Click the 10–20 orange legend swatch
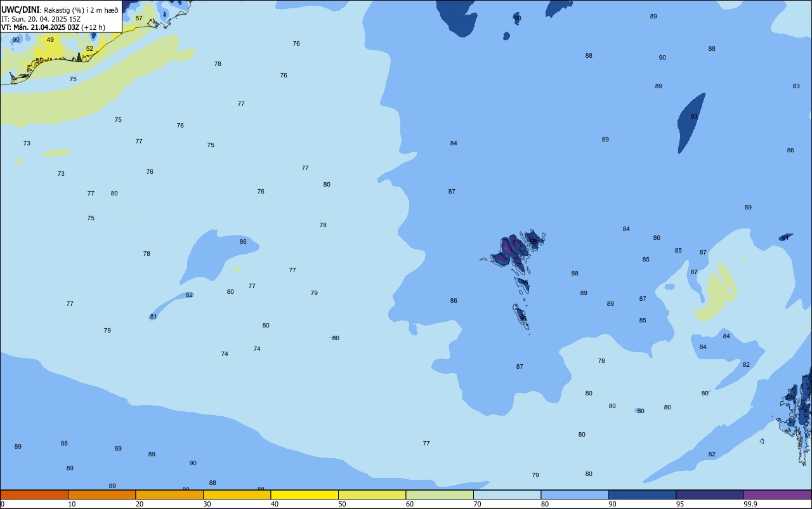The image size is (812, 509). 101,494
